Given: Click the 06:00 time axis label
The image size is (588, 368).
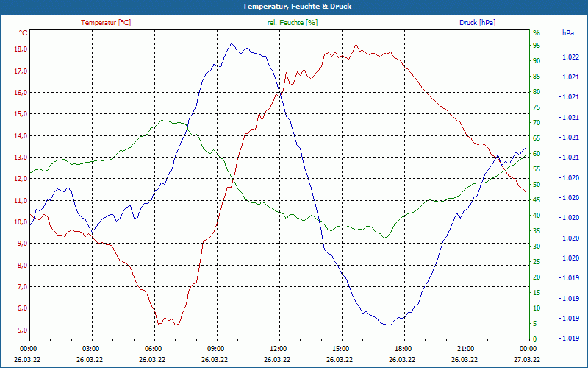Looking at the screenshot, I should tap(154, 348).
